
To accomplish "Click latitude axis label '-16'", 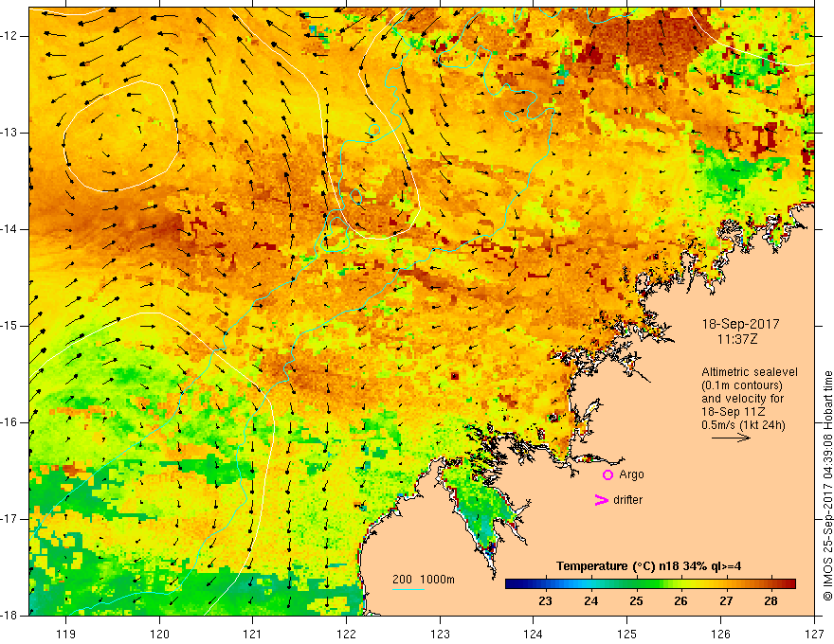I will 9,422.
